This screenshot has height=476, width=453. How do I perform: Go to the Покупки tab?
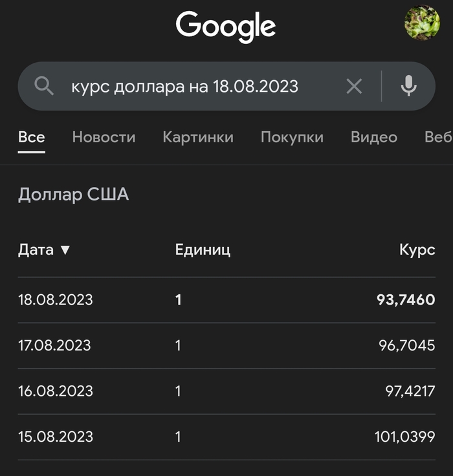pos(292,137)
